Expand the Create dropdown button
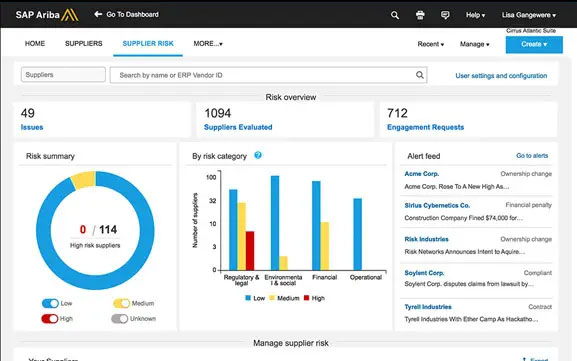 tap(534, 45)
